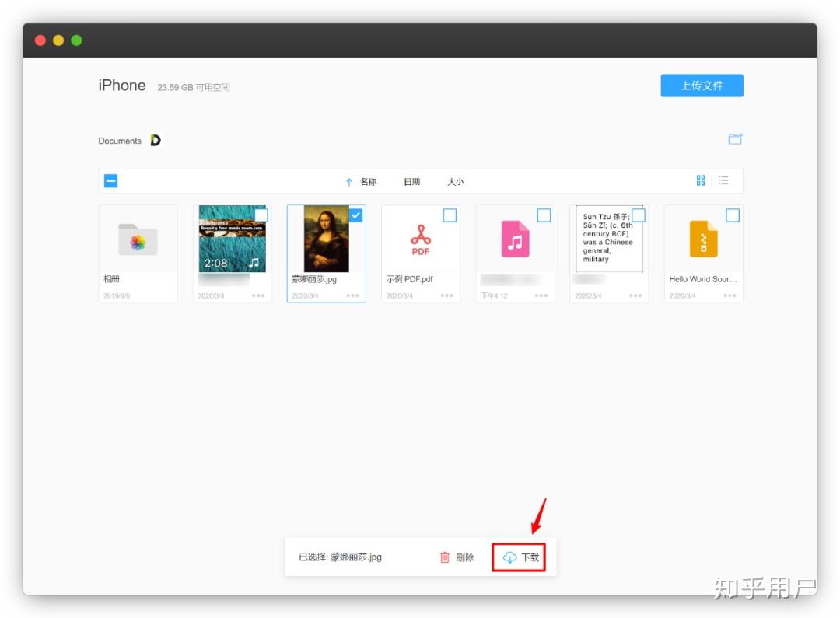Open the 相册 photos folder

[x=138, y=239]
